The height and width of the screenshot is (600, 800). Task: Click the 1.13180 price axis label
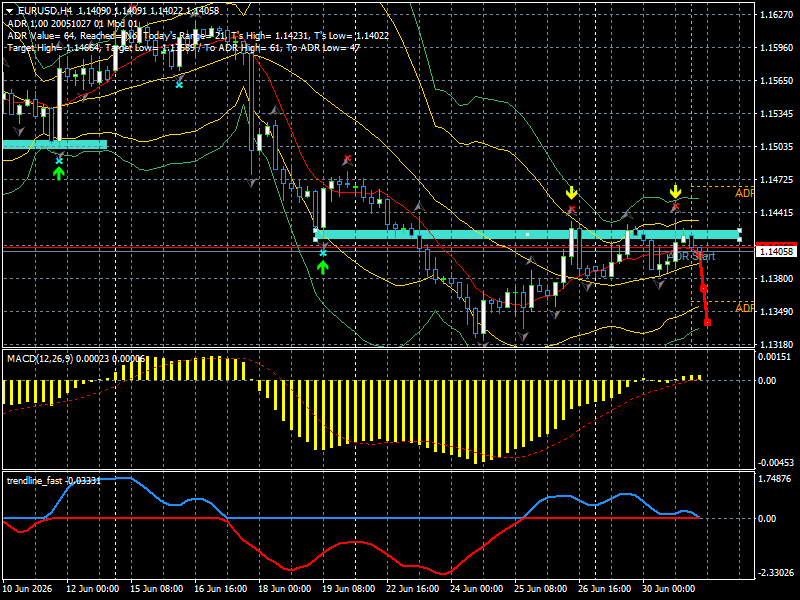coord(777,344)
